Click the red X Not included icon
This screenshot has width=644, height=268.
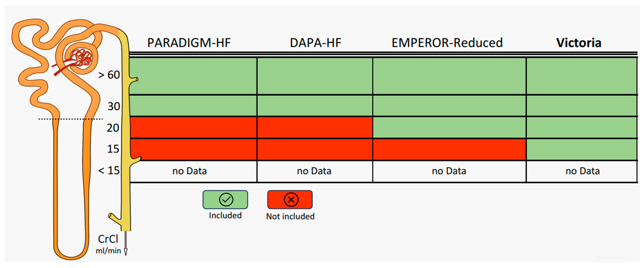coord(291,200)
